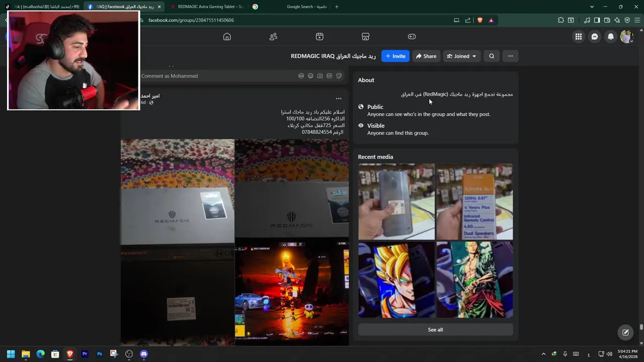The width and height of the screenshot is (644, 362).
Task: Launch Photoshop from the taskbar
Action: point(100,354)
